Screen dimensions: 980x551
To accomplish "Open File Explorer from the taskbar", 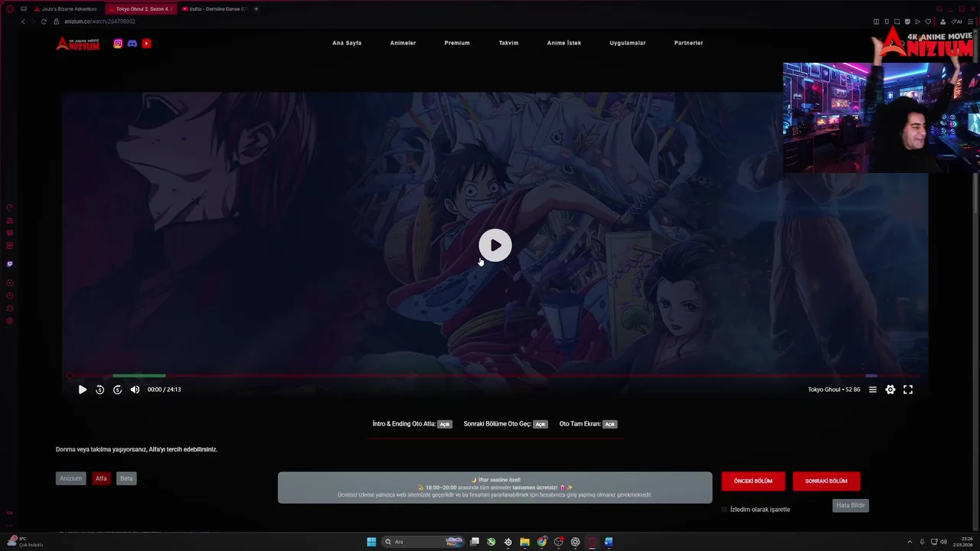I will coord(524,542).
